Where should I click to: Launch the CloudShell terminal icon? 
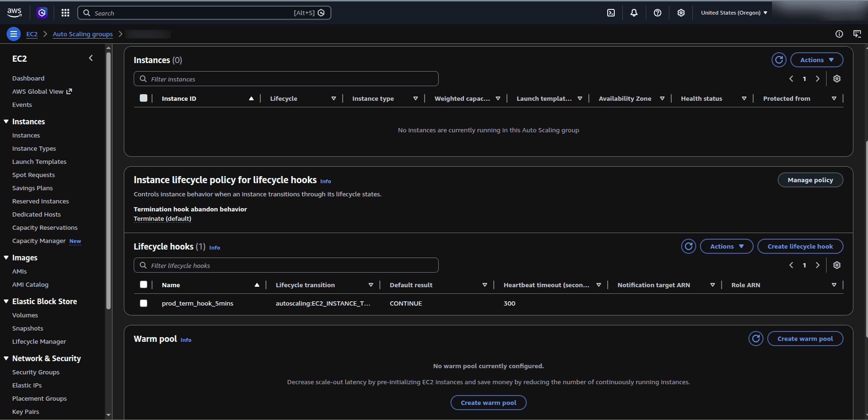(x=611, y=13)
